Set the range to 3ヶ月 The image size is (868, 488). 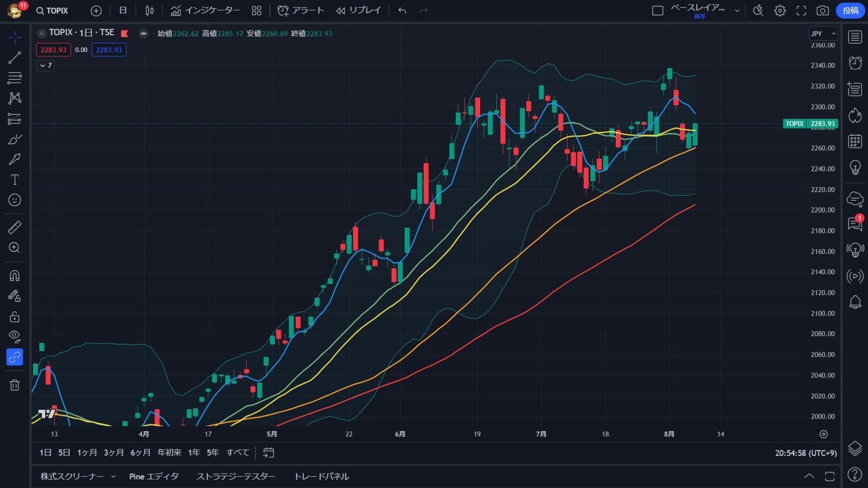point(114,453)
